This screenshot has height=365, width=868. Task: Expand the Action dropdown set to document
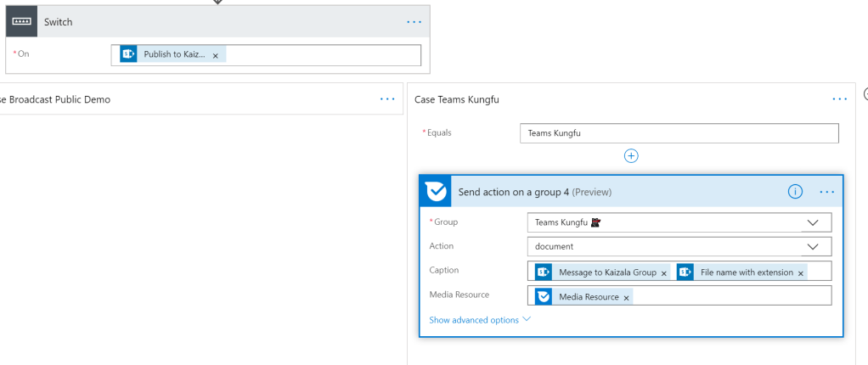click(813, 246)
